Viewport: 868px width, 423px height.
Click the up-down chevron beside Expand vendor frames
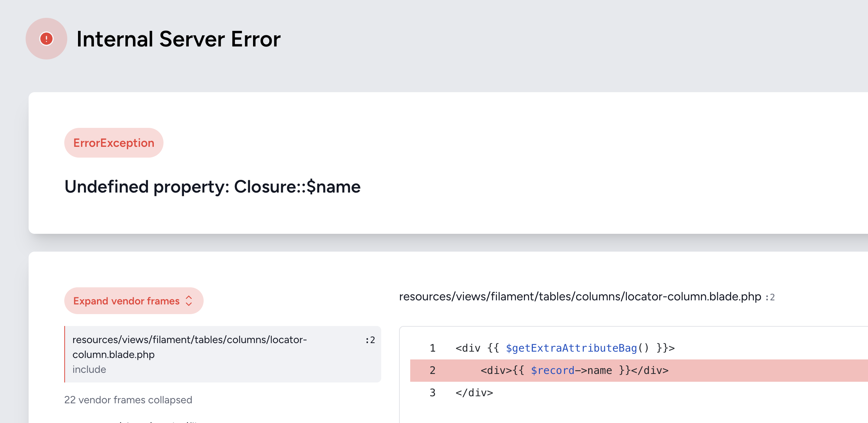coord(189,301)
